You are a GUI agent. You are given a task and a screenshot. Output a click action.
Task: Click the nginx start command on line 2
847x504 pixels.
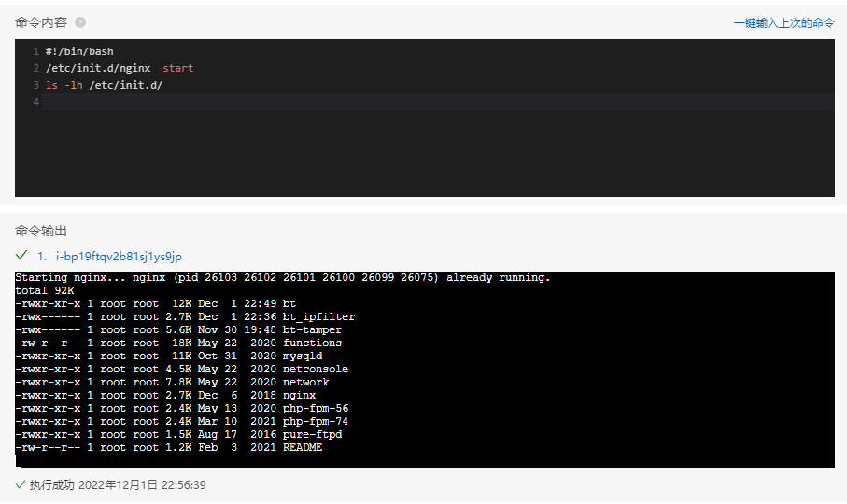(x=120, y=68)
